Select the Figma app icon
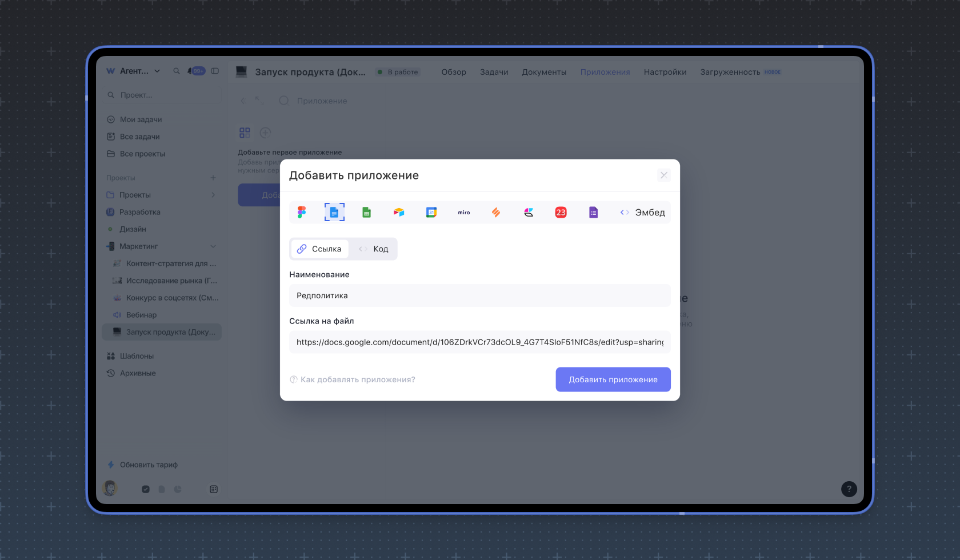 point(302,213)
